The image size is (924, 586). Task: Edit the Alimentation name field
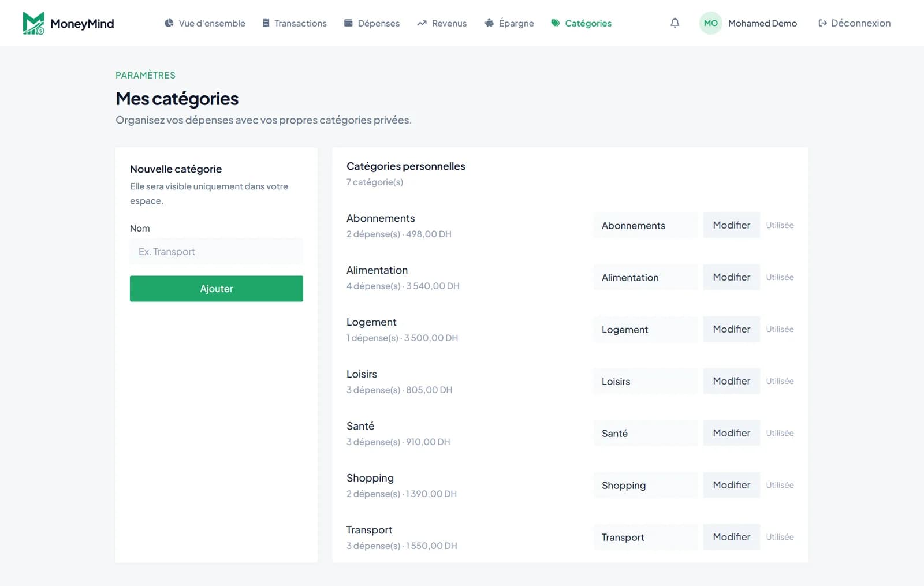(646, 277)
